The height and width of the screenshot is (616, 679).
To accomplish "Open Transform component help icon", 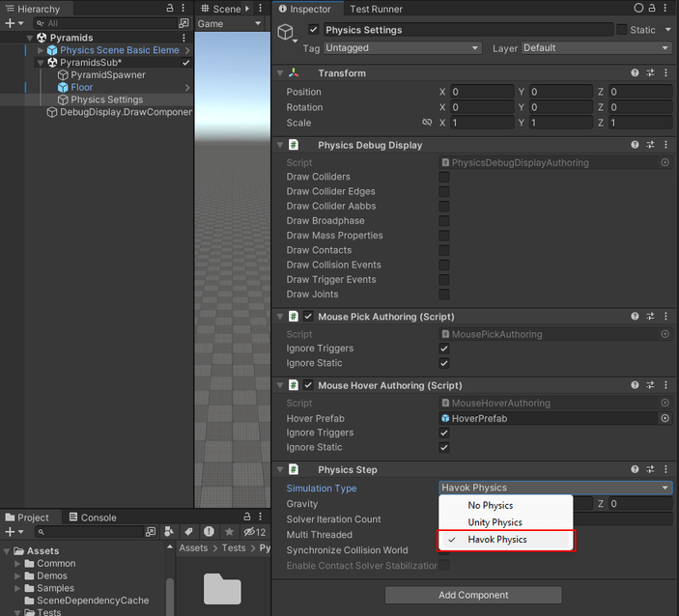I will [x=635, y=73].
